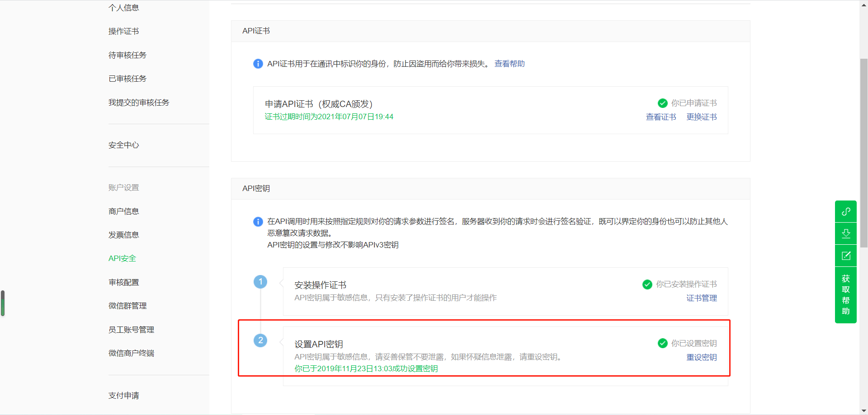The width and height of the screenshot is (868, 415).
Task: Click green check icon beside 你已安装操作证书
Action: 647,284
